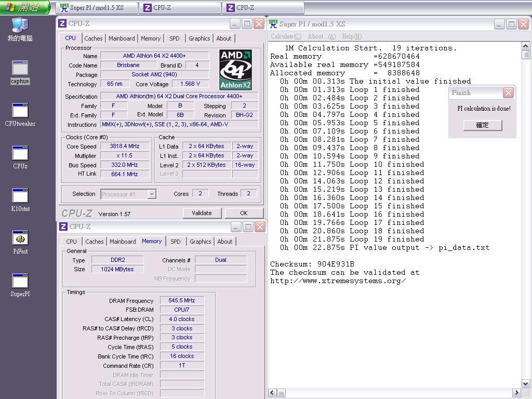Screen dimensions: 532x399
Task: Click the PI value output pi_data.txt line
Action: [x=385, y=248]
